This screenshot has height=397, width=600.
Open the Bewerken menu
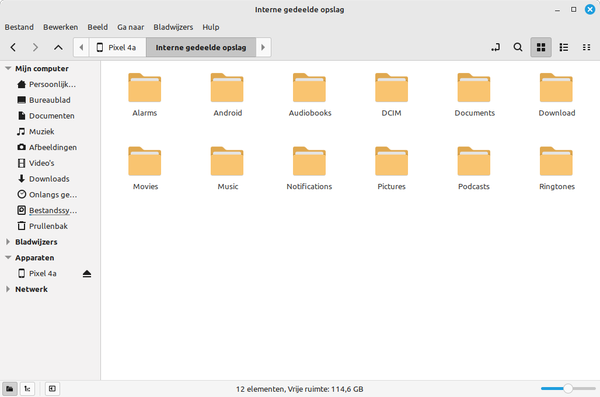point(60,27)
